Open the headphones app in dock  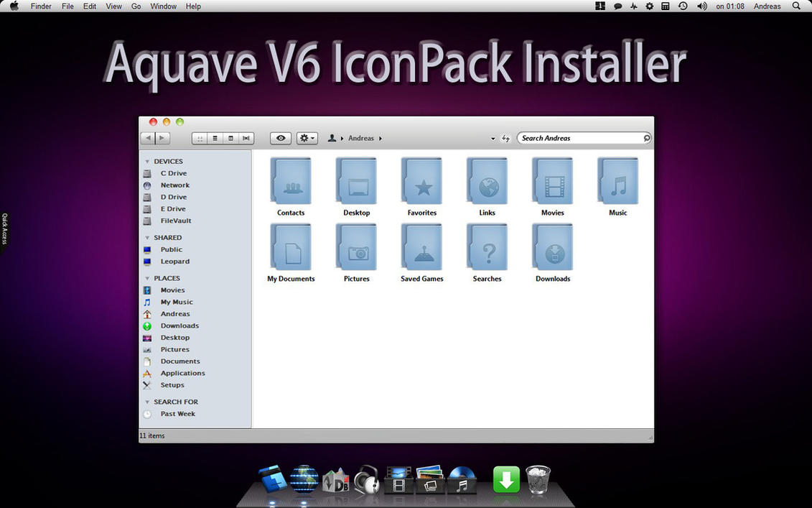pos(367,479)
